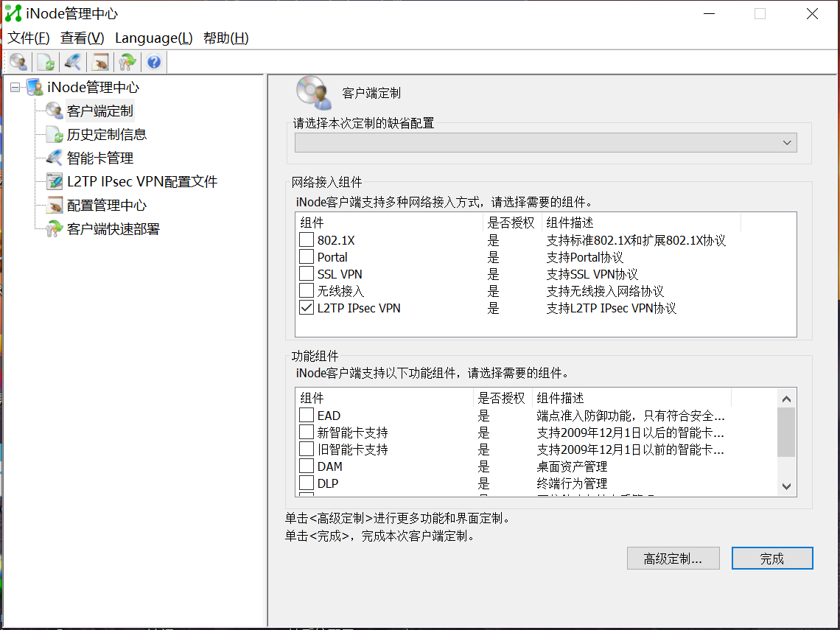Click the text 支持Portal协议
This screenshot has height=630, width=840.
584,257
